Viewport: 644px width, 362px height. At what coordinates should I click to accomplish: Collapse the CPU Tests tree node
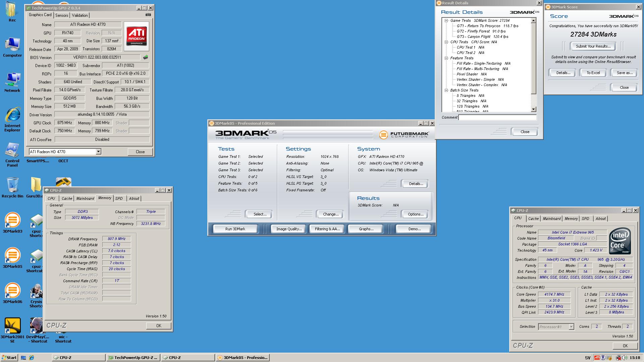point(446,42)
